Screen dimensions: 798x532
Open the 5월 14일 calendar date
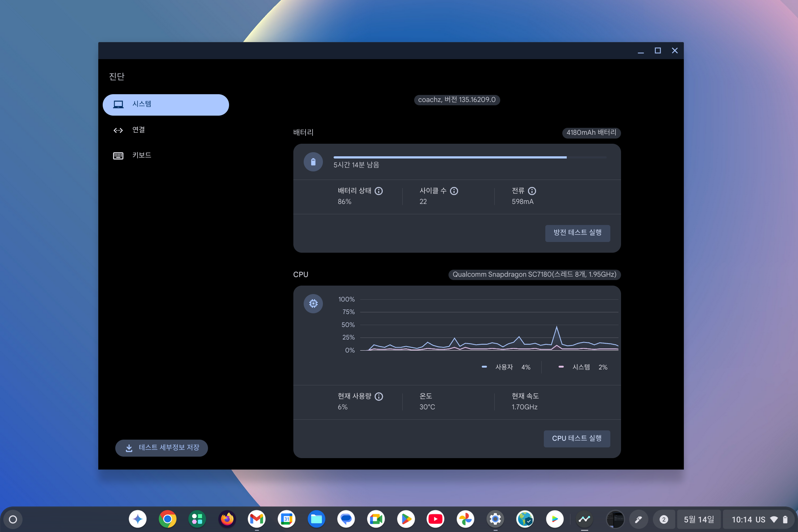[699, 519]
